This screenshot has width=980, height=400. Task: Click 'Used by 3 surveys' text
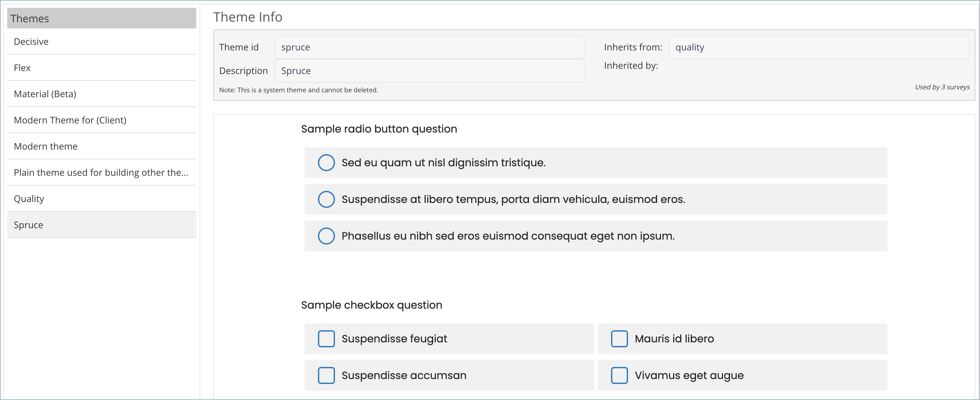click(x=942, y=87)
